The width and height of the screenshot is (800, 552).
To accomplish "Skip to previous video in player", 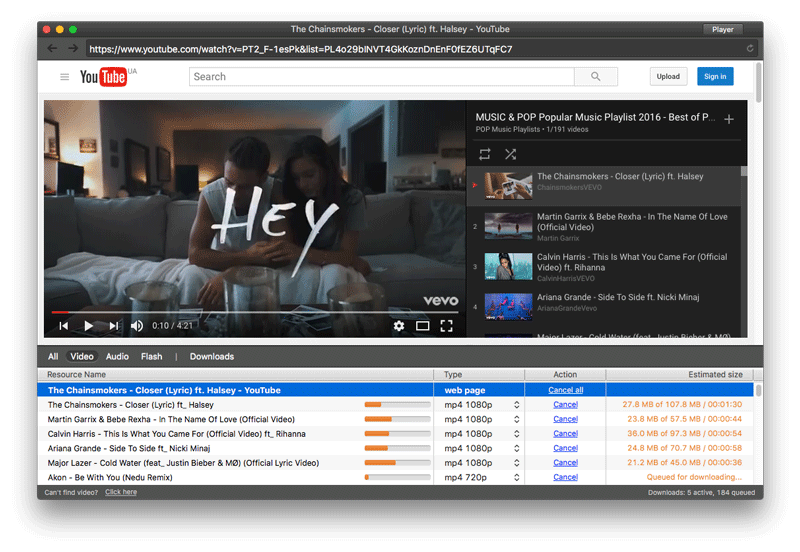I will pos(64,325).
